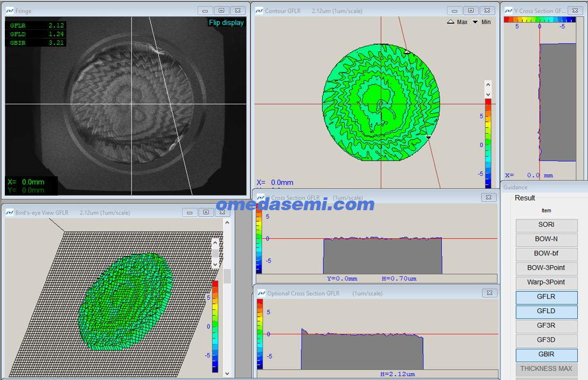588x380 pixels.
Task: Maximize the Fringe window
Action: point(221,11)
